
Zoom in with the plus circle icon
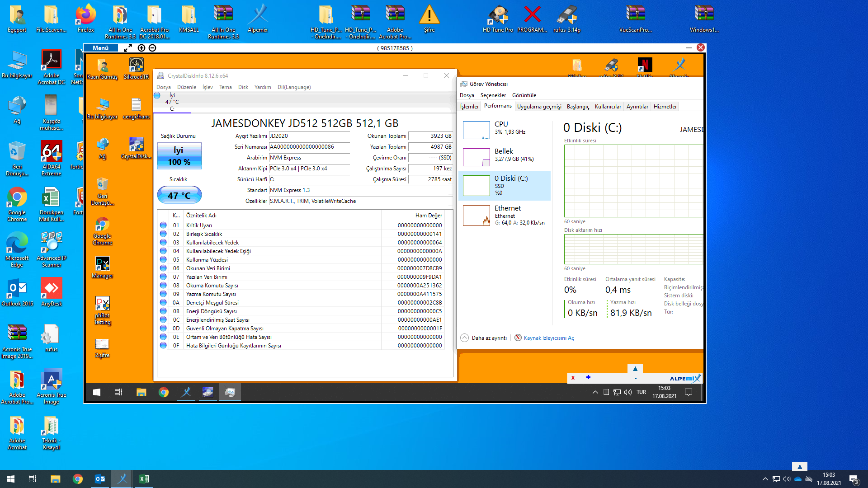[x=142, y=48]
